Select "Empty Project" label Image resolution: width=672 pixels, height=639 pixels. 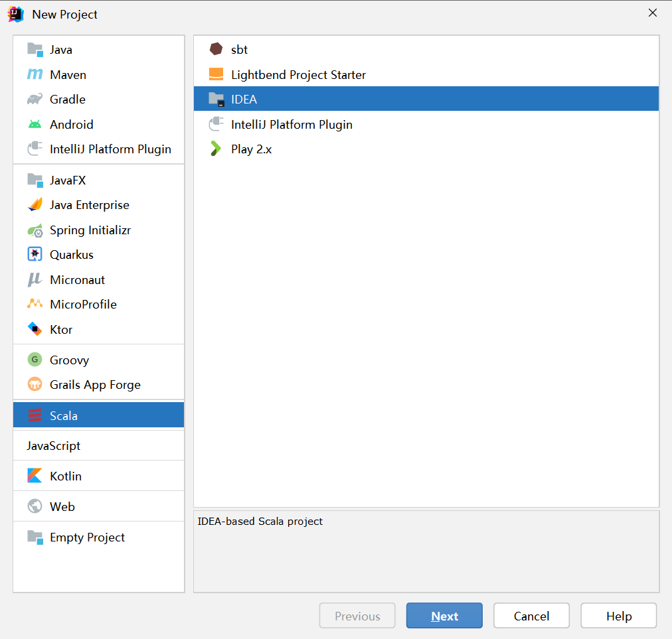(88, 537)
